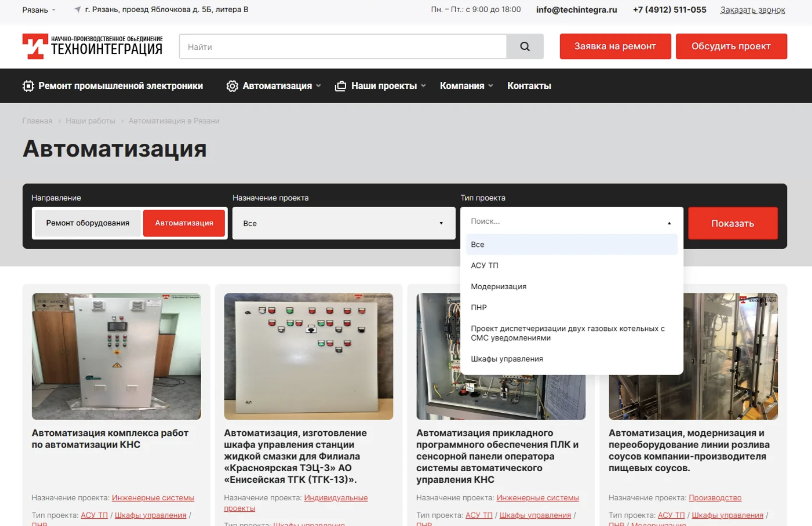Click the chevron next to Компания menu
Image resolution: width=812 pixels, height=526 pixels.
pyautogui.click(x=491, y=86)
